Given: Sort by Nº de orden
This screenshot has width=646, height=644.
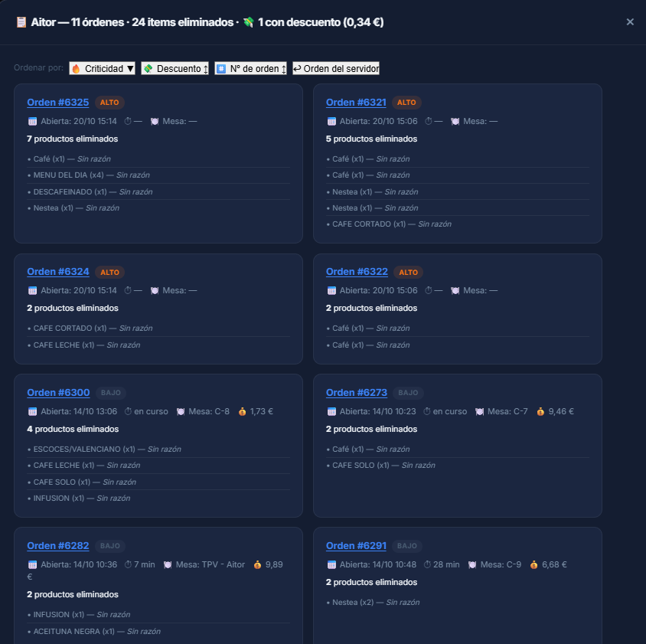Looking at the screenshot, I should pos(250,68).
